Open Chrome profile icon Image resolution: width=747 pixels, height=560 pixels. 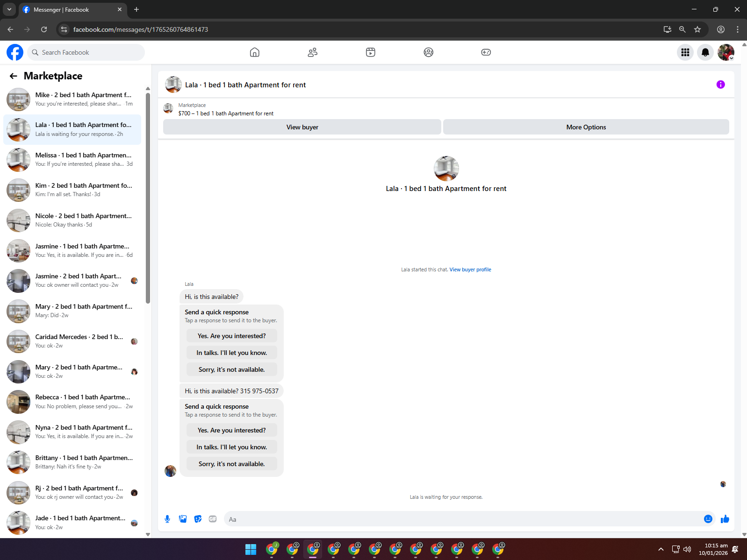click(x=721, y=29)
